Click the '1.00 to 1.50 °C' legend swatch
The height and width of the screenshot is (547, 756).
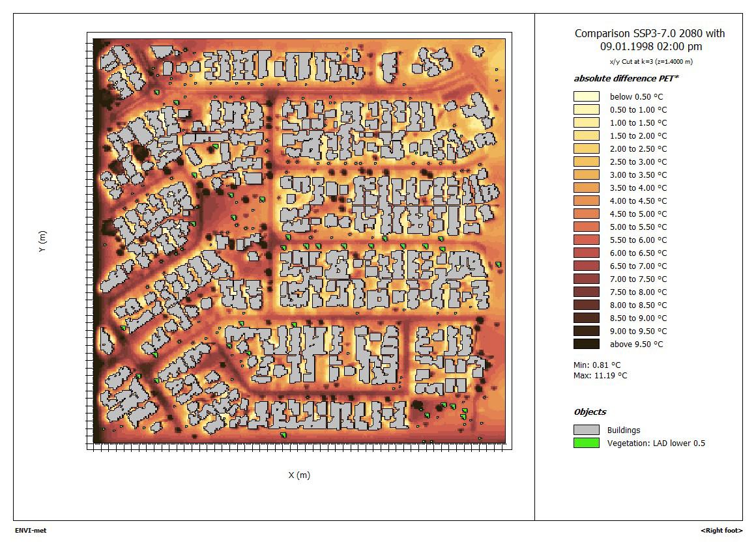click(x=587, y=122)
